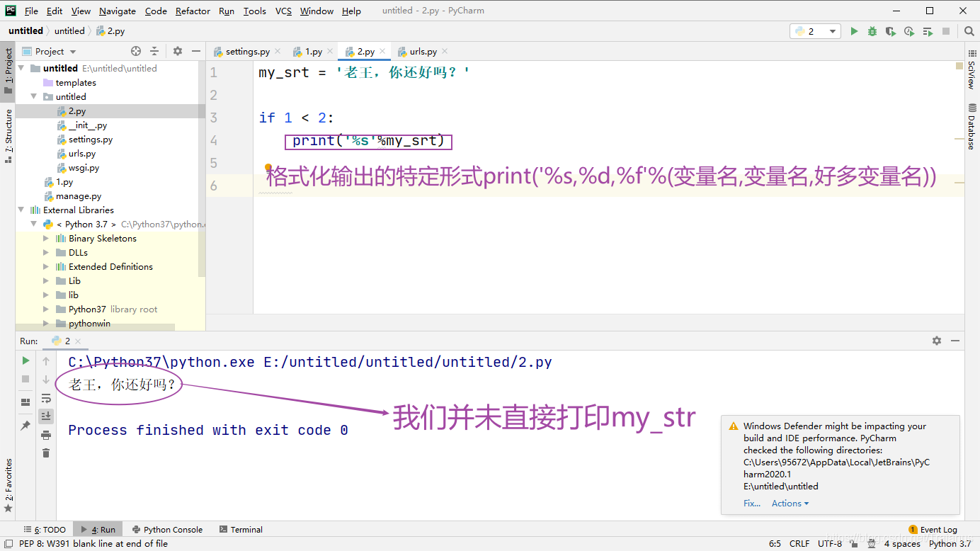Minimize the Run tool window
Screen dimensions: 980x551
[x=955, y=341]
